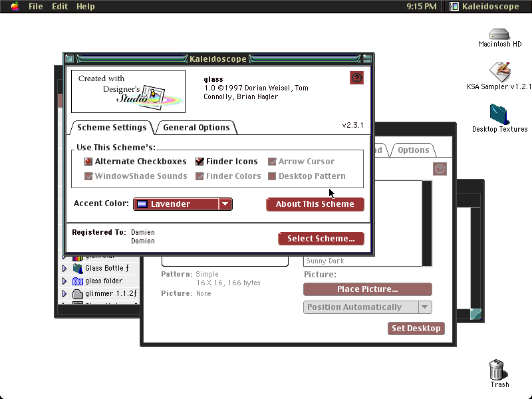532x399 pixels.
Task: Click the About This Scheme button
Action: (315, 204)
